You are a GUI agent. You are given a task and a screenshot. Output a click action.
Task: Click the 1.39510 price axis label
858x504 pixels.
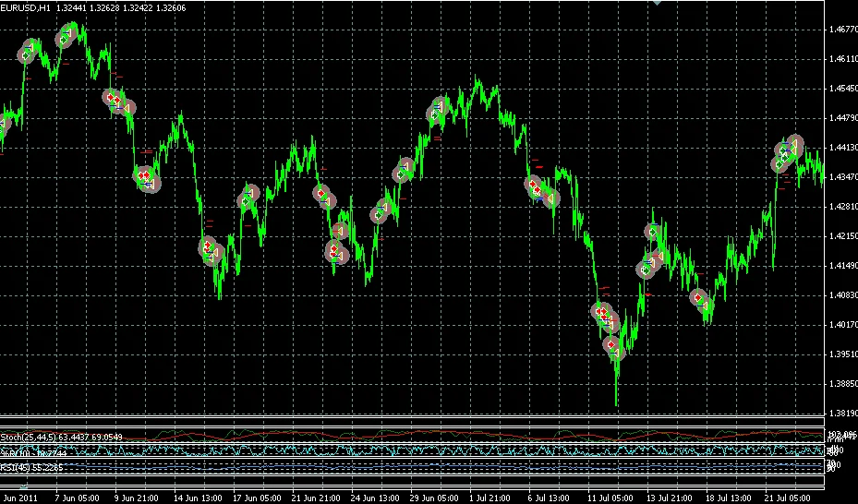point(843,354)
